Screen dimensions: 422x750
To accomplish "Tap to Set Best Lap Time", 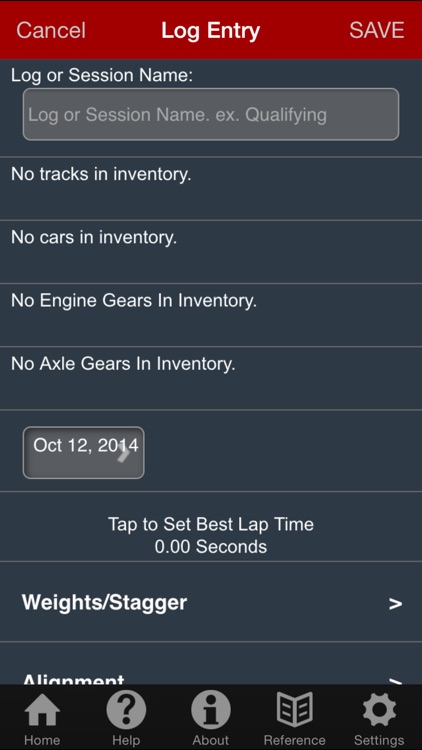I will click(x=211, y=524).
